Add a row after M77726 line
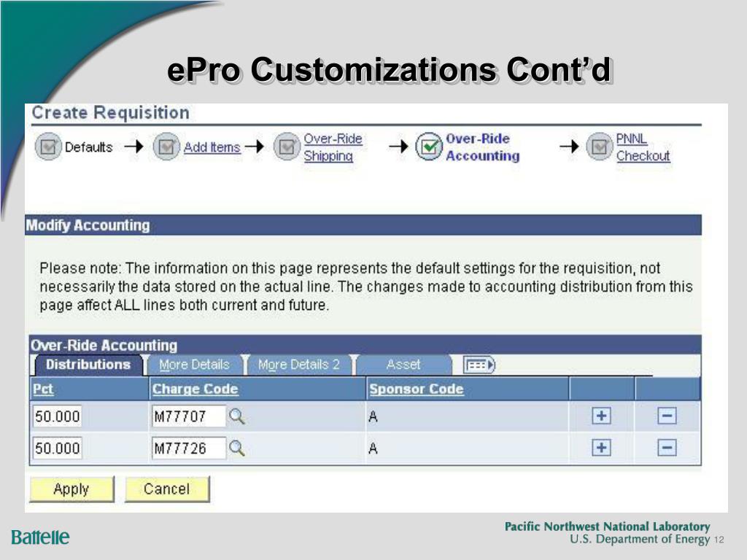 coord(601,448)
